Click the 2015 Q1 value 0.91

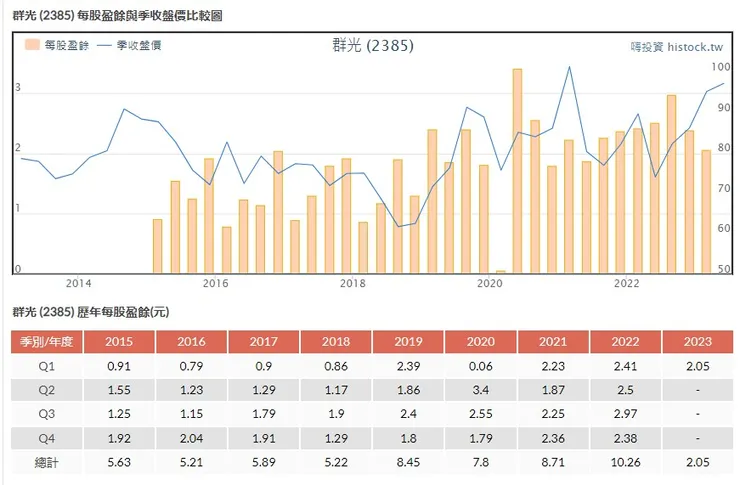(119, 366)
